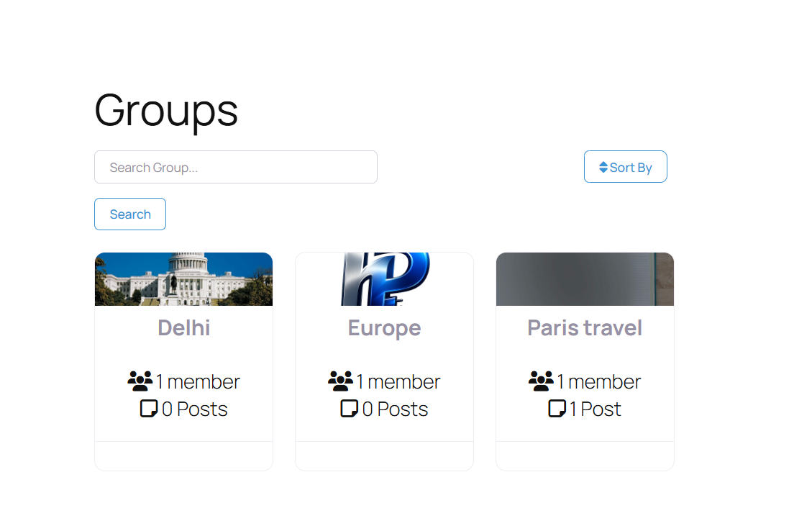The image size is (812, 508).
Task: Open the Paris travel group
Action: pos(584,327)
